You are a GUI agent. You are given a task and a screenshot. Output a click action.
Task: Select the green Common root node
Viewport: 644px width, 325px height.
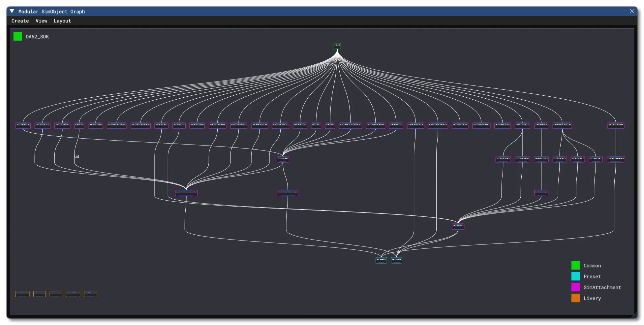337,46
